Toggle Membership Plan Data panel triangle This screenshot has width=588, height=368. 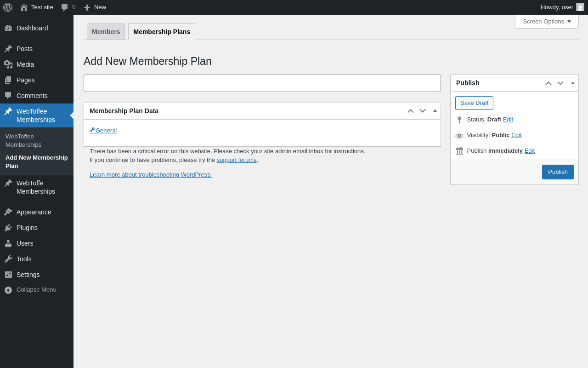pos(435,111)
